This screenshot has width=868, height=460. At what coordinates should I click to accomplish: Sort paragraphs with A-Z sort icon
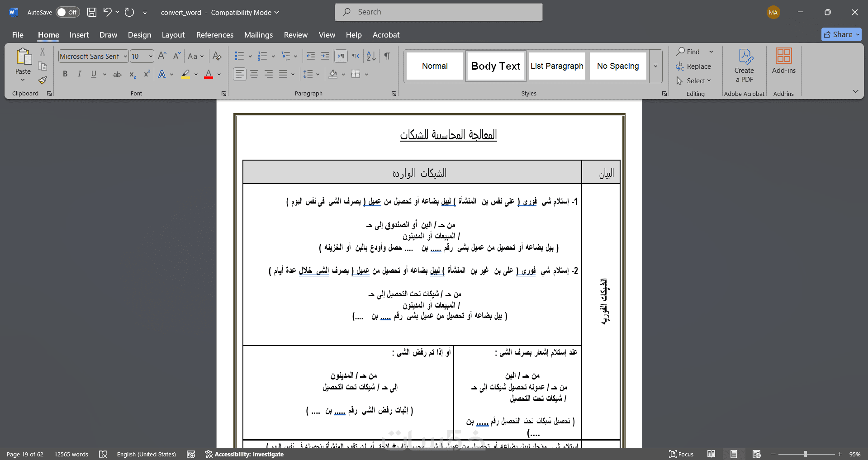[x=371, y=56]
